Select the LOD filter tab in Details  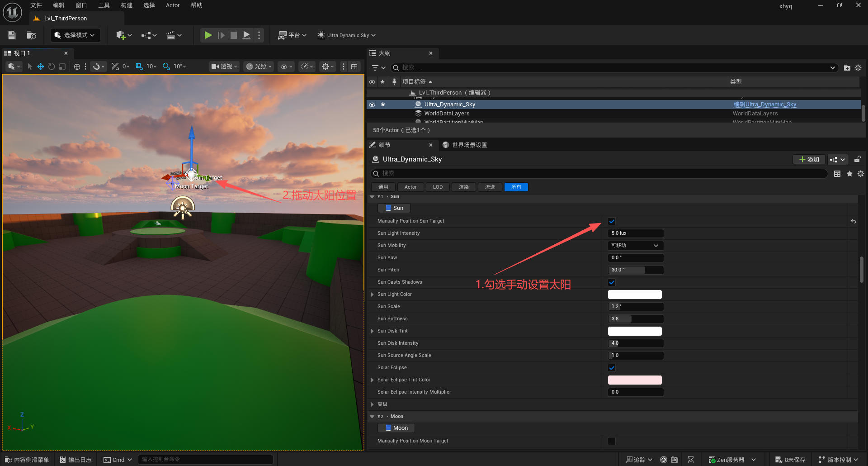(x=438, y=187)
